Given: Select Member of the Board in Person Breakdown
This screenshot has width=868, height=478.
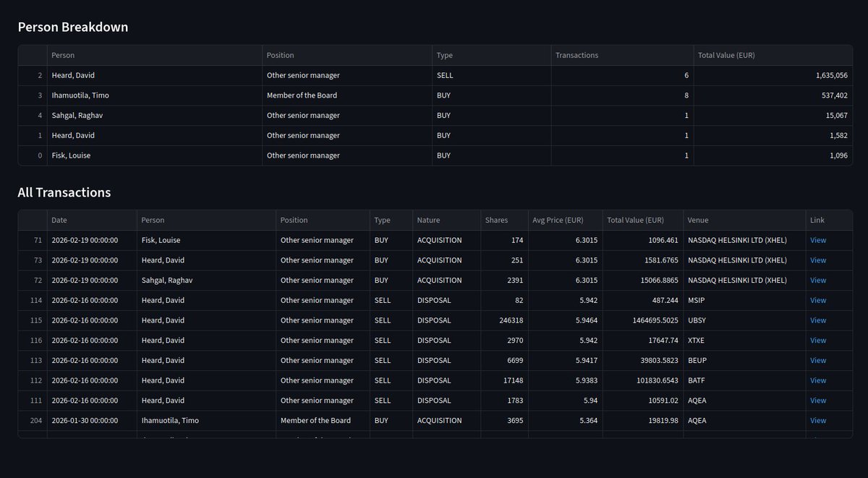Looking at the screenshot, I should coord(347,95).
